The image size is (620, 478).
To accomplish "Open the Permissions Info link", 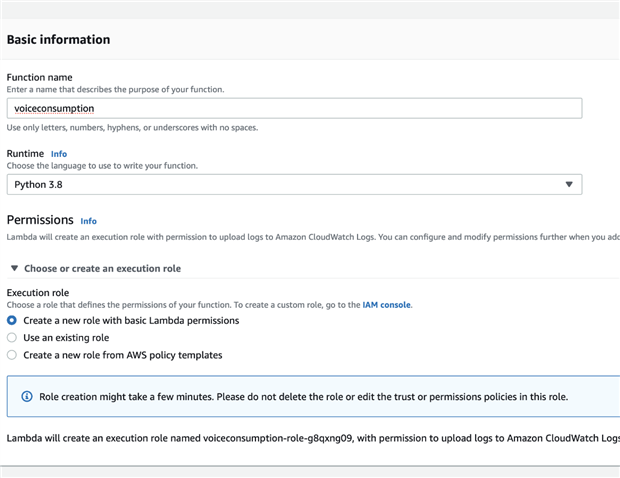I will 89,221.
